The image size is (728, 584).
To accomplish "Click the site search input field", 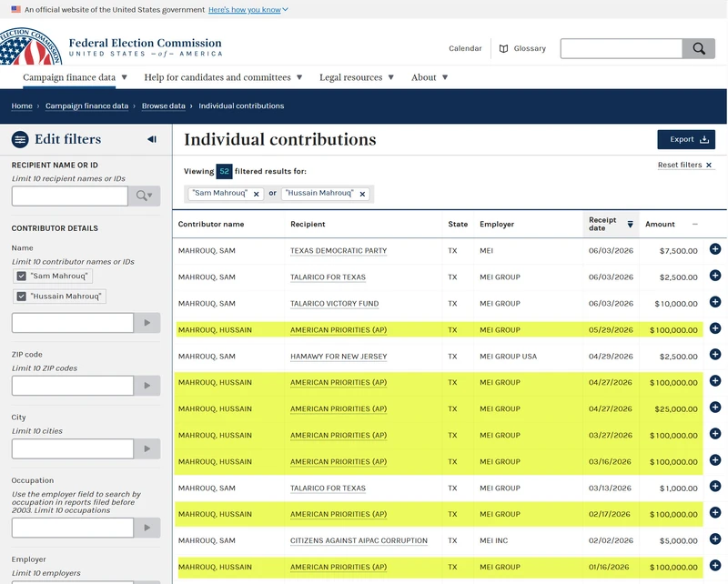I will click(x=622, y=48).
